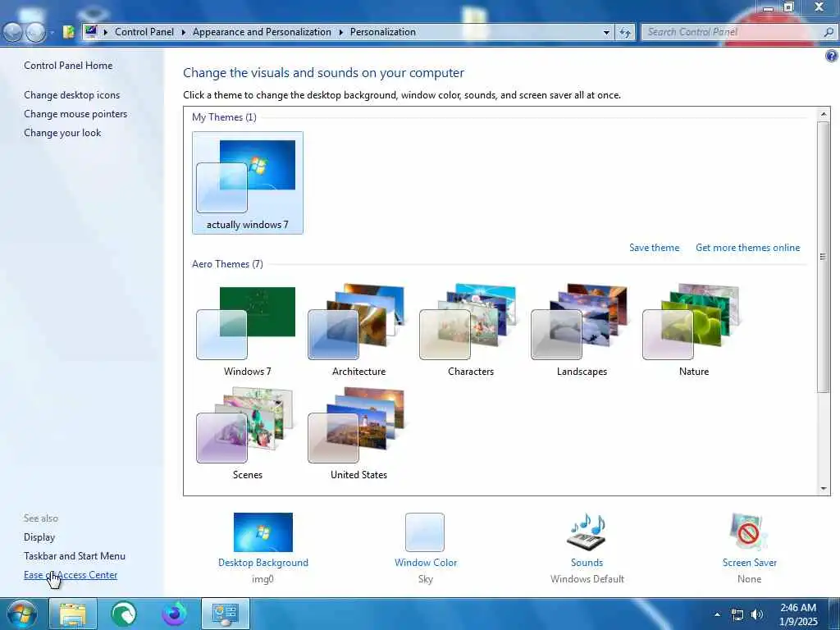Click the volume speaker tray icon
840x630 pixels.
pyautogui.click(x=756, y=614)
